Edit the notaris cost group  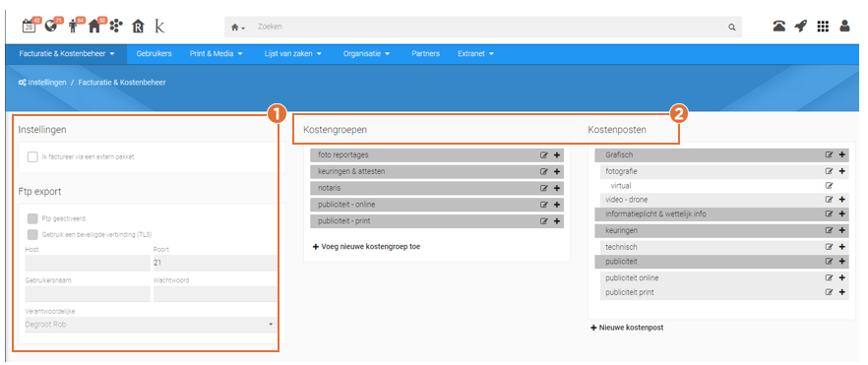point(544,188)
